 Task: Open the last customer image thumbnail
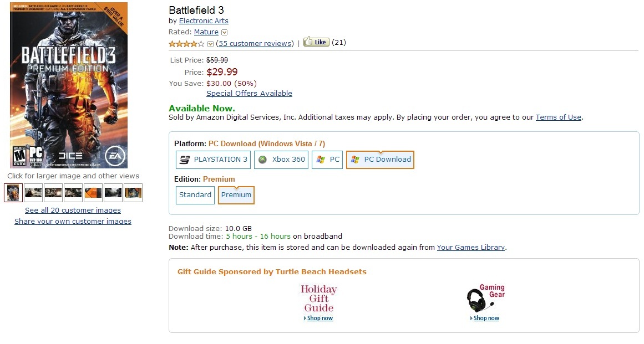(x=133, y=193)
